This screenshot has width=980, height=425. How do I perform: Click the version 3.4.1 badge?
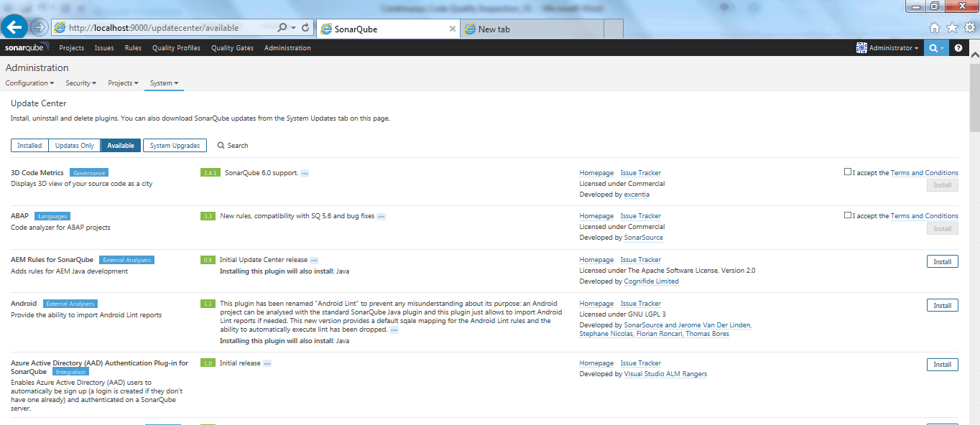pyautogui.click(x=210, y=173)
